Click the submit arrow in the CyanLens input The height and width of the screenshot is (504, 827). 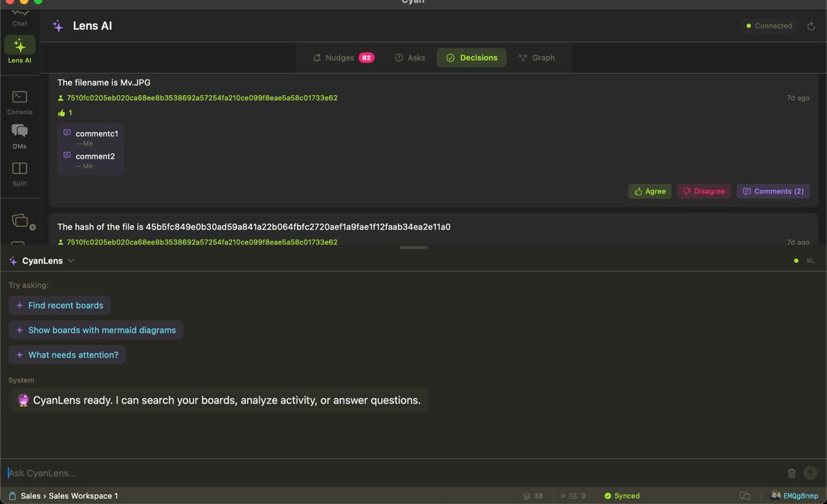point(810,473)
